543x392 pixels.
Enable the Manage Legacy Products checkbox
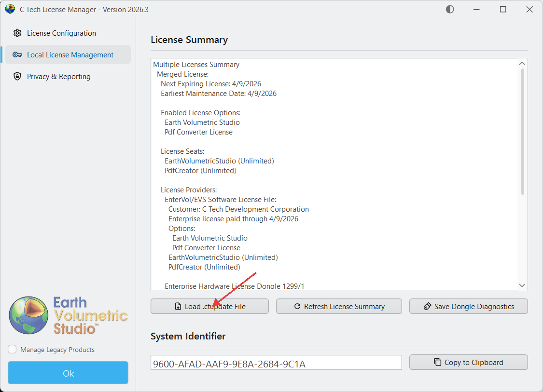point(13,350)
